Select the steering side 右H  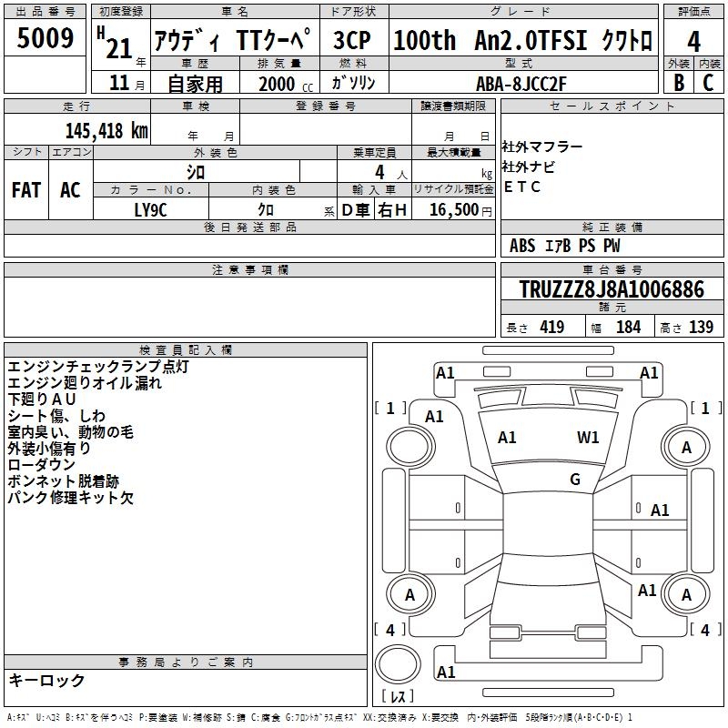click(x=392, y=210)
